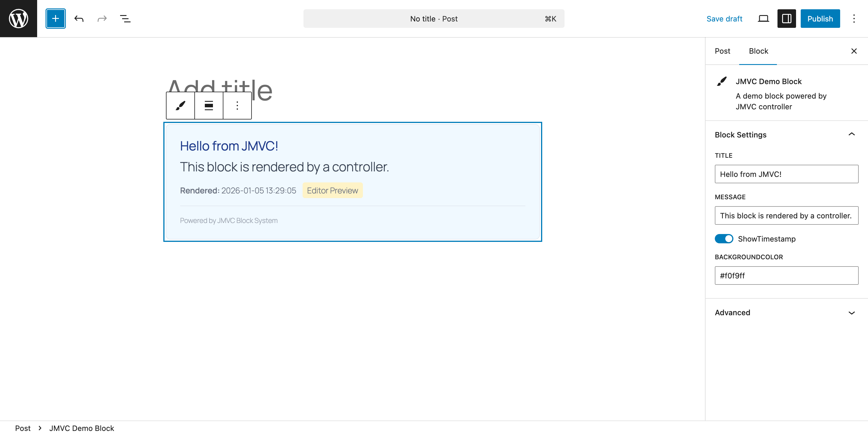
Task: Open the Options three-dot menu in header
Action: click(x=854, y=19)
